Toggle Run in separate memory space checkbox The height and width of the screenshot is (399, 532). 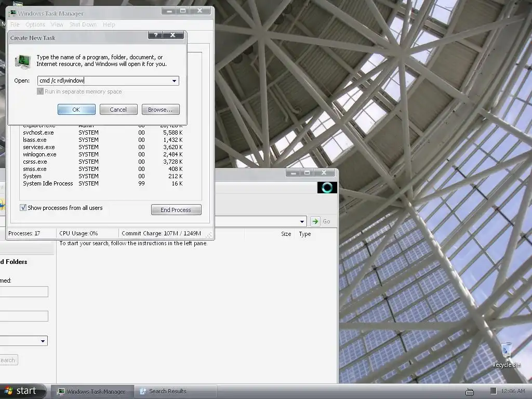click(40, 91)
